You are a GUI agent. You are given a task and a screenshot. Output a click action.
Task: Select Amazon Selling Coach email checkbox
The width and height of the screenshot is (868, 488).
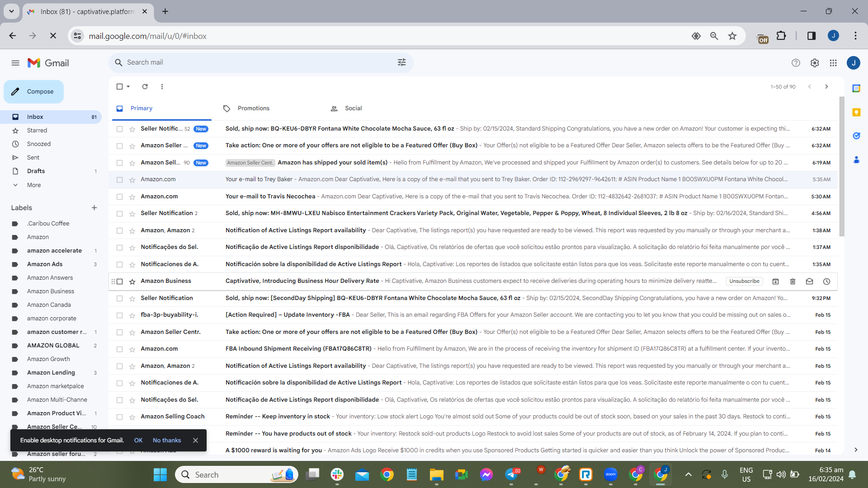coord(119,417)
